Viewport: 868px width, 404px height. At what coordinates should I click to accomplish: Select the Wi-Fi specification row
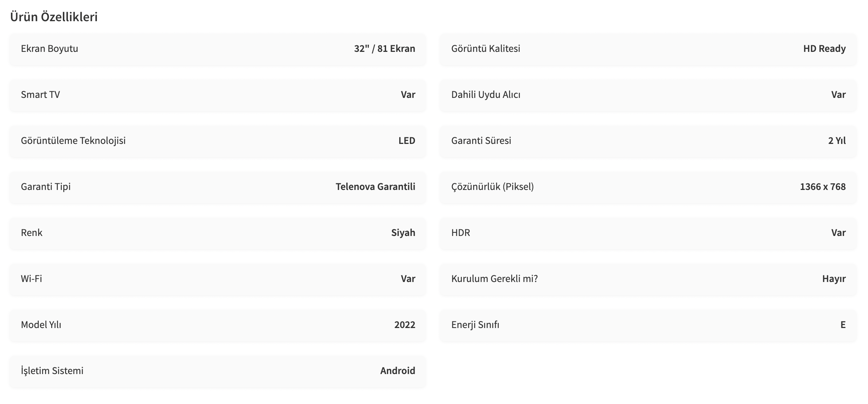click(218, 279)
